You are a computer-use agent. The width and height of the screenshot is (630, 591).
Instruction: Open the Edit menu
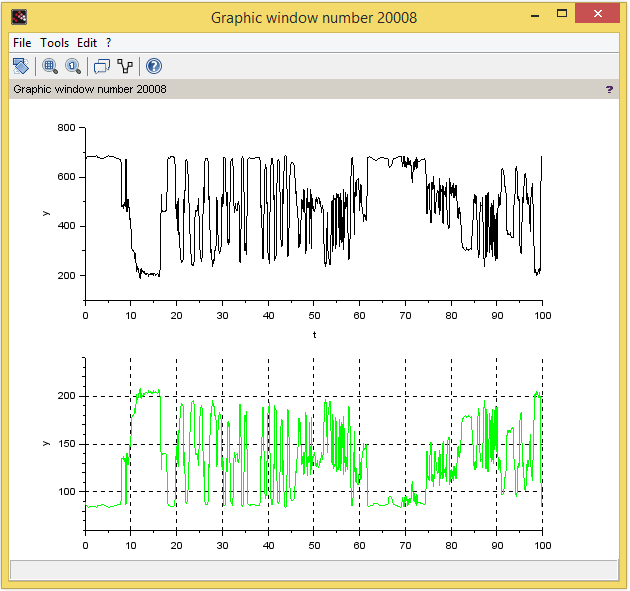click(x=87, y=43)
